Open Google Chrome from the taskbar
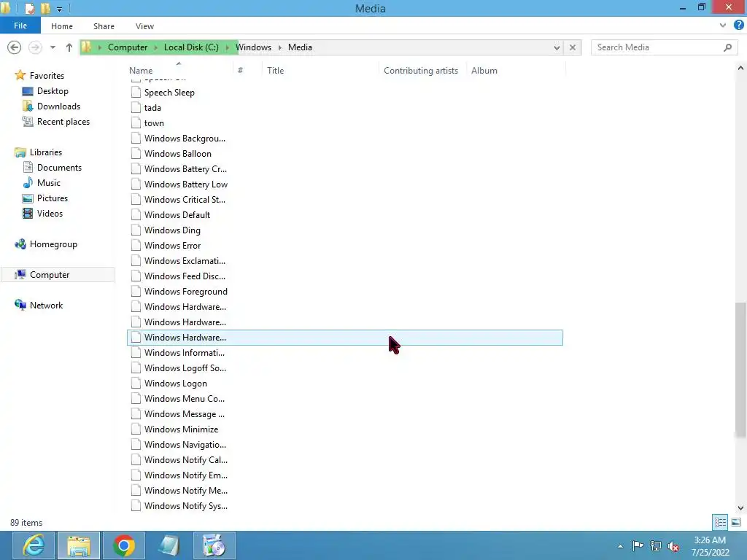 (x=124, y=545)
